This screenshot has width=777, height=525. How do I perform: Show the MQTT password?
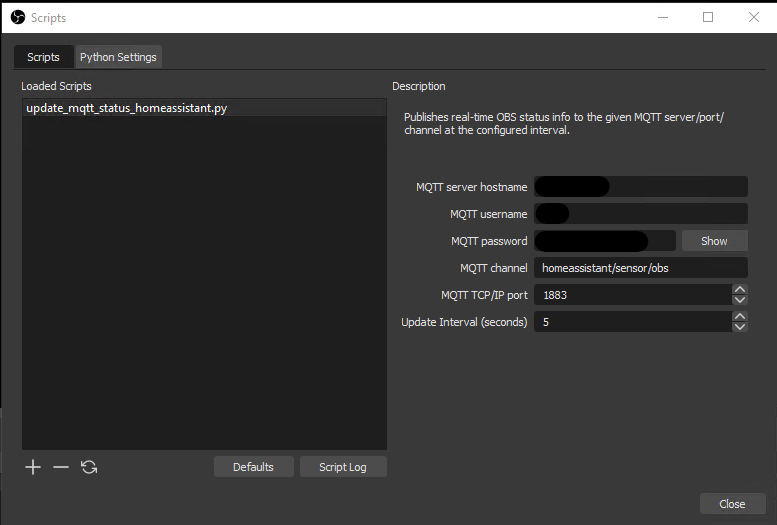click(x=714, y=241)
